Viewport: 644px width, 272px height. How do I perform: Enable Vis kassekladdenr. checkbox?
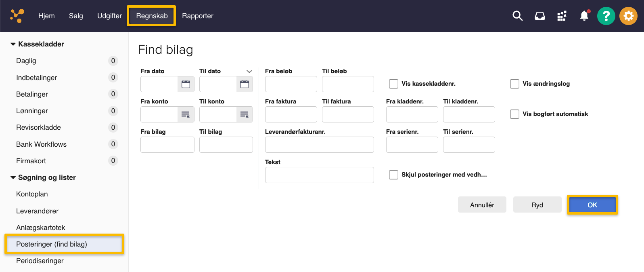393,84
